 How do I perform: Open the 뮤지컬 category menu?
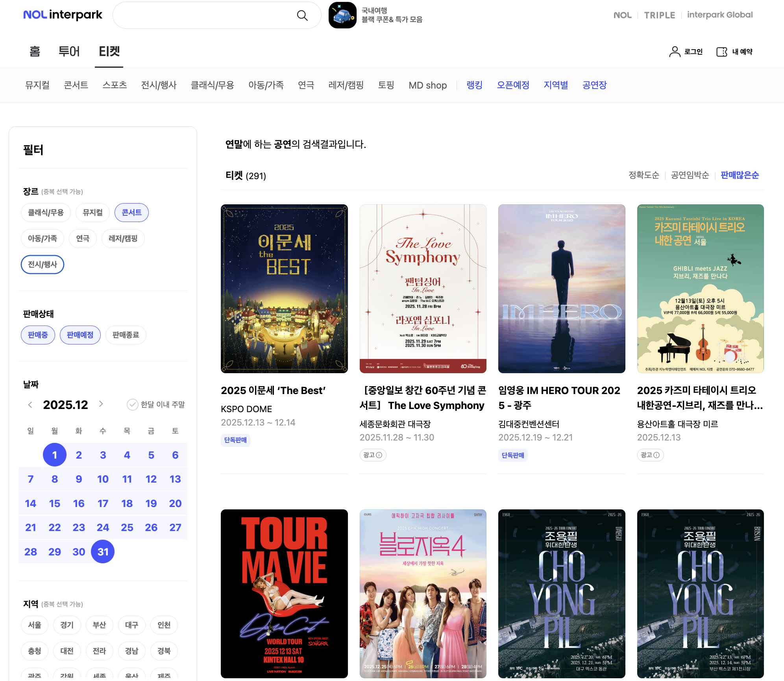[37, 85]
